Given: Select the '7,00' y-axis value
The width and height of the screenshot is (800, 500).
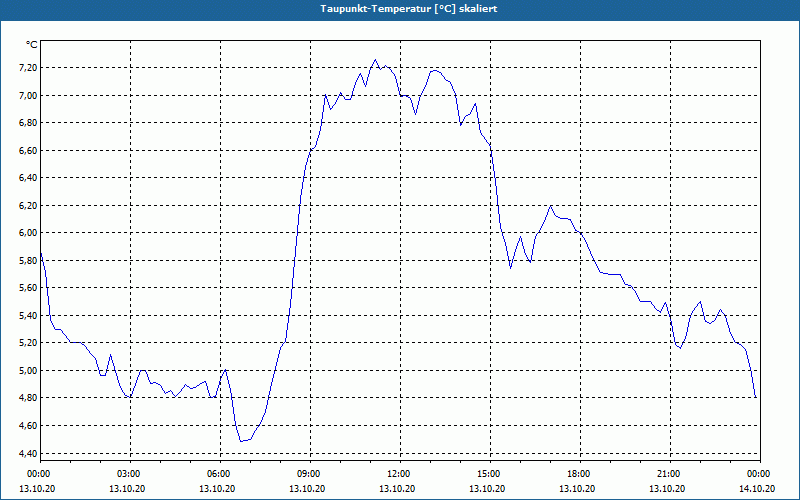Looking at the screenshot, I should tap(28, 95).
